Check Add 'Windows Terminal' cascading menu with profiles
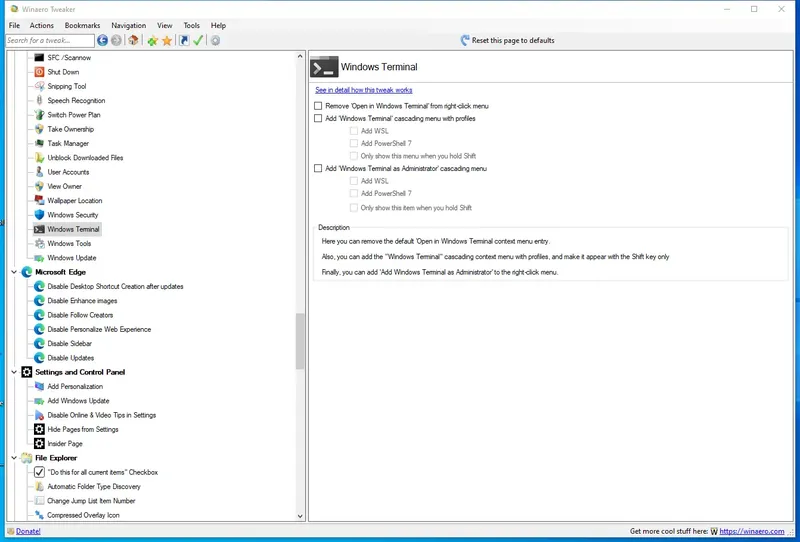Screen dimensions: 800x542 (x=318, y=118)
